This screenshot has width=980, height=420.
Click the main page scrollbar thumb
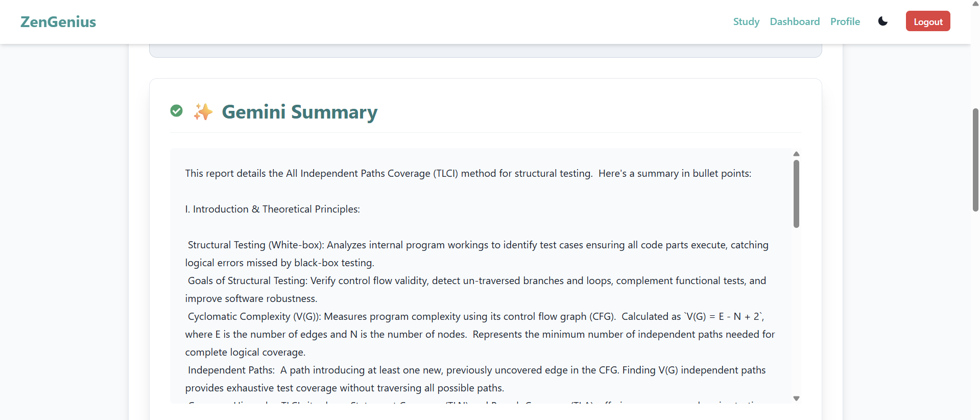975,160
